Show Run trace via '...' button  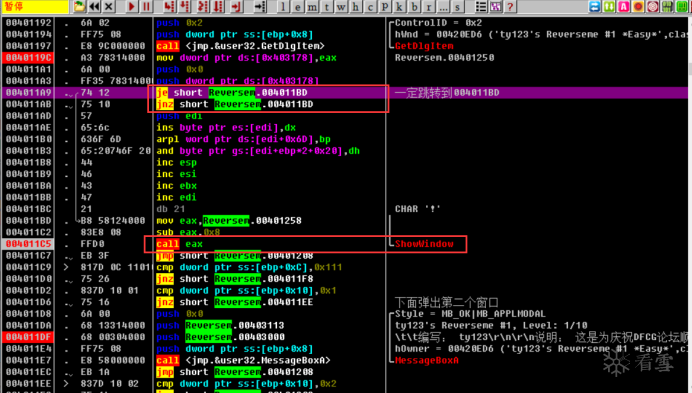tap(443, 7)
